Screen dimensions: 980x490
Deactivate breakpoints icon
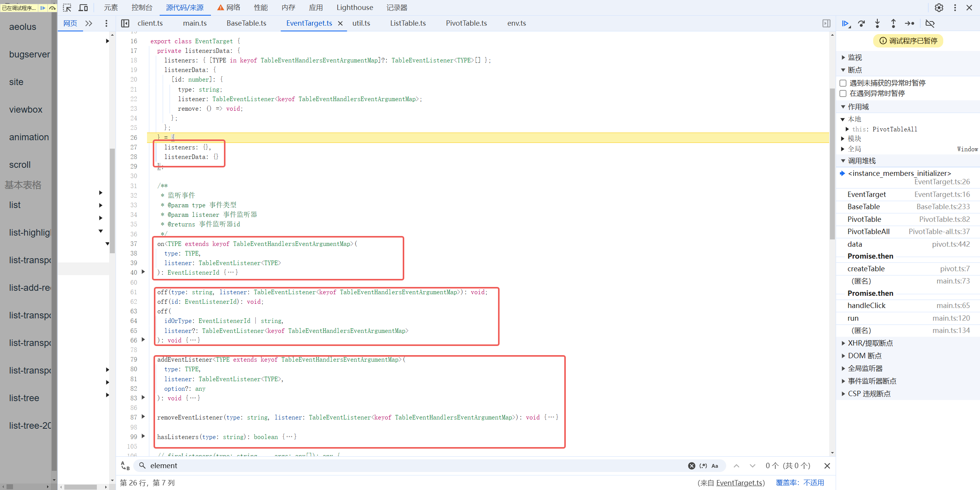tap(930, 24)
